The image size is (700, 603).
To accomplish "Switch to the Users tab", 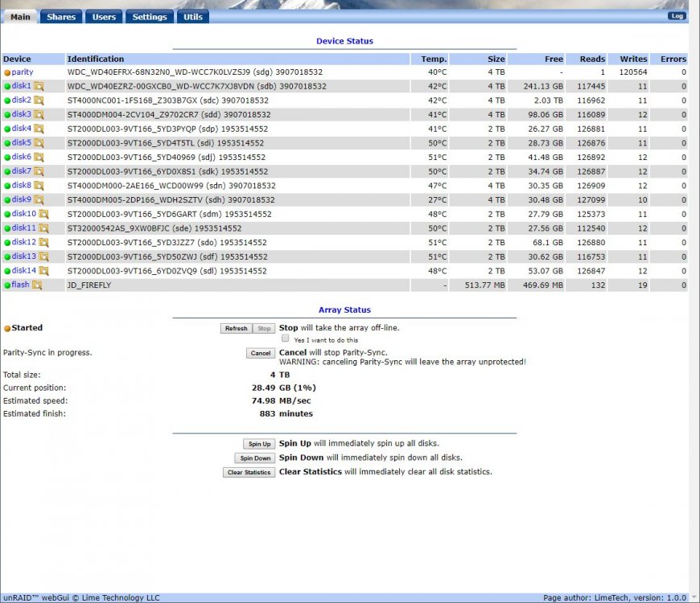I will [x=104, y=17].
